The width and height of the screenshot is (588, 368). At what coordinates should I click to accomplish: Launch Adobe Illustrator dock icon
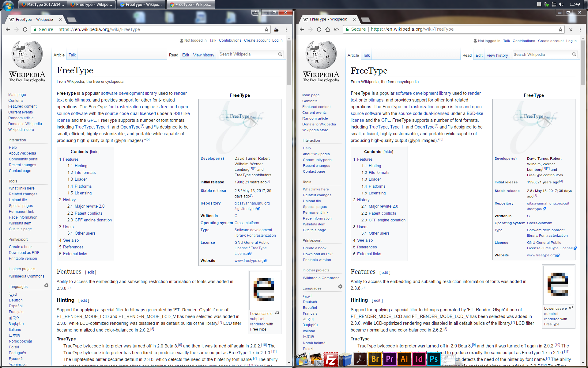click(x=404, y=359)
